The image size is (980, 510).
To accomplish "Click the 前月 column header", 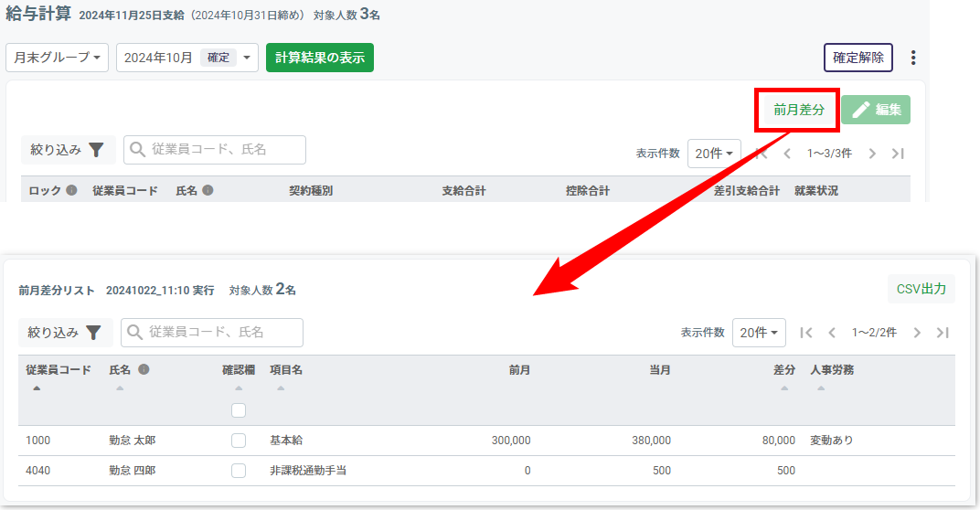I will (x=519, y=370).
